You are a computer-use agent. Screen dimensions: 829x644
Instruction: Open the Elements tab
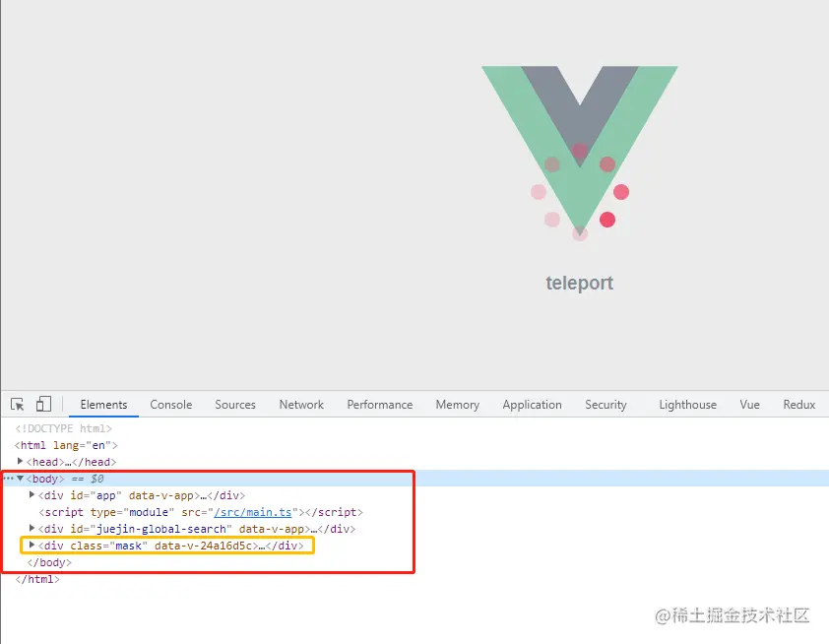point(103,405)
